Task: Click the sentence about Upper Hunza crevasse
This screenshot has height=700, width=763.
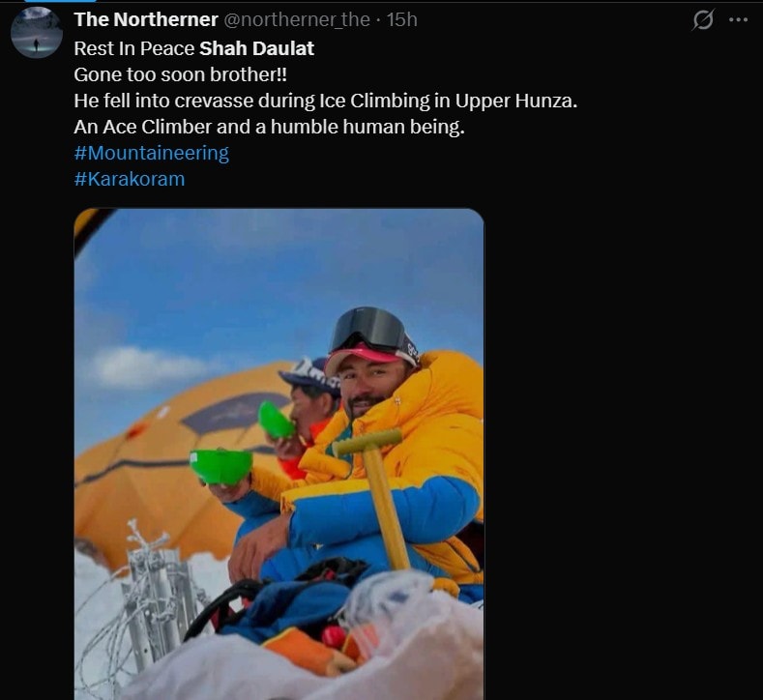Action: [x=325, y=100]
